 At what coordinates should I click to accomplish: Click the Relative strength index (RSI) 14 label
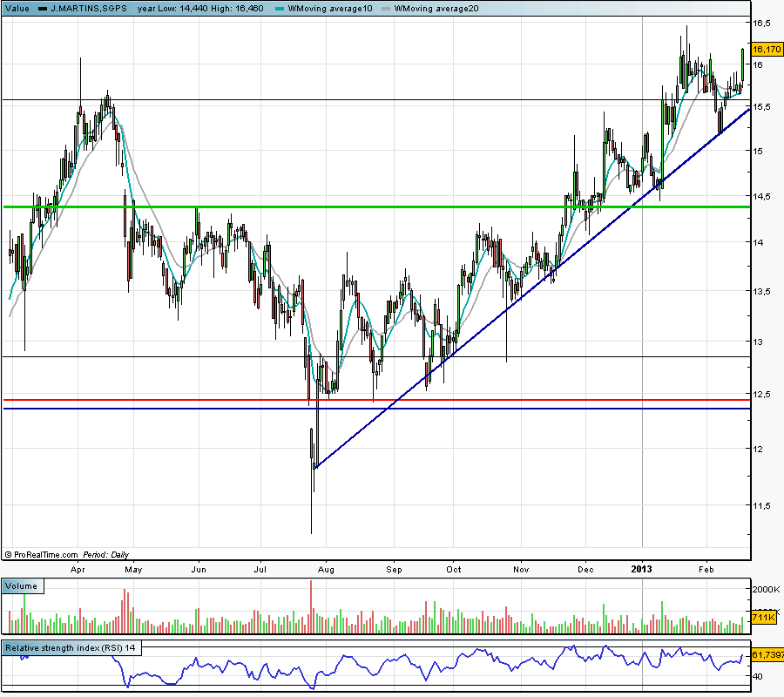click(x=71, y=648)
